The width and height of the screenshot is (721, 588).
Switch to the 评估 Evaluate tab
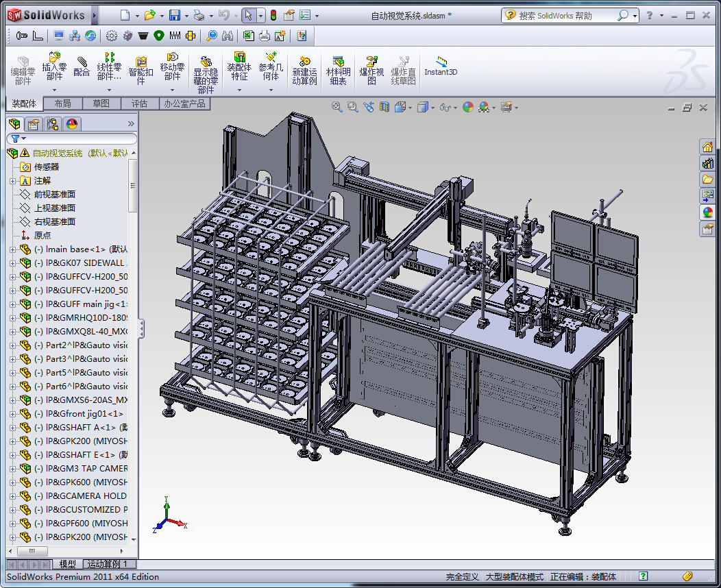pyautogui.click(x=139, y=104)
